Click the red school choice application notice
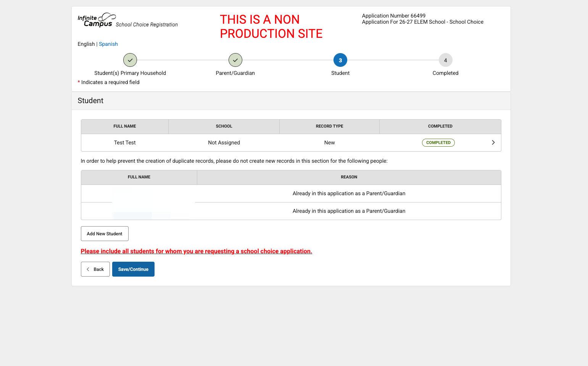The width and height of the screenshot is (588, 366). pos(197,251)
